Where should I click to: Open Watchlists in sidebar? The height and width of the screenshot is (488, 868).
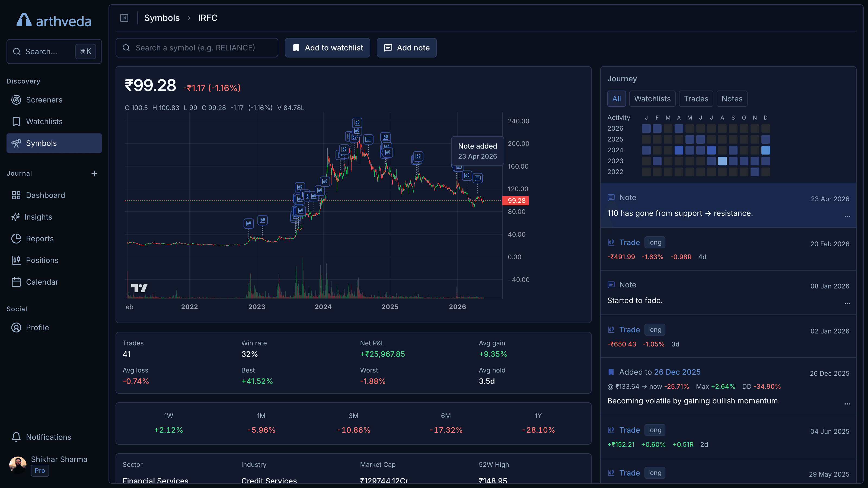54,121
